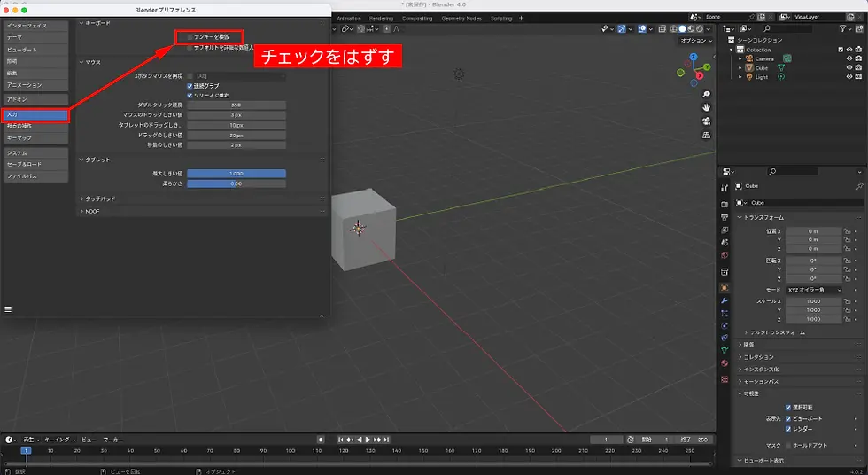Open the World properties tab

click(x=725, y=255)
